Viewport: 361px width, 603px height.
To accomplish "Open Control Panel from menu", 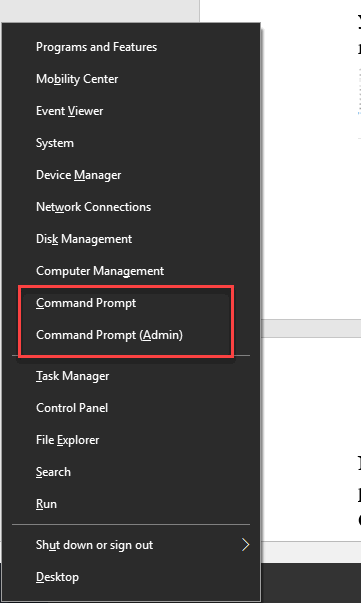I will pos(131,408).
